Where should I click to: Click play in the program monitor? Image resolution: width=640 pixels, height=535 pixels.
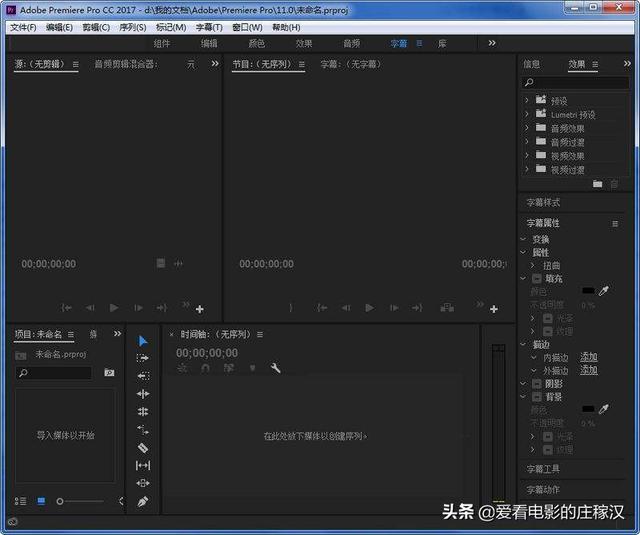tap(370, 308)
